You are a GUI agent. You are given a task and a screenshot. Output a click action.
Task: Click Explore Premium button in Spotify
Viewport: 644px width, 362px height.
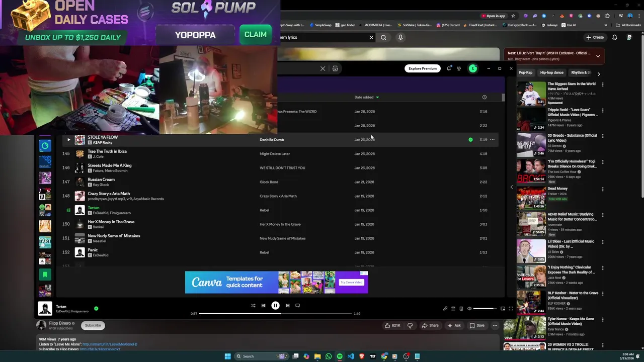pyautogui.click(x=423, y=68)
